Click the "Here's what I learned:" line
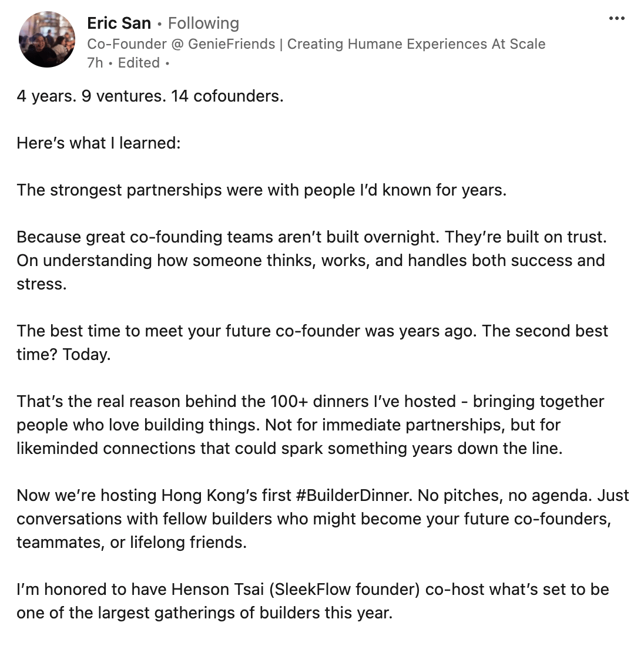Screen dimensions: 644x646 coord(99,143)
